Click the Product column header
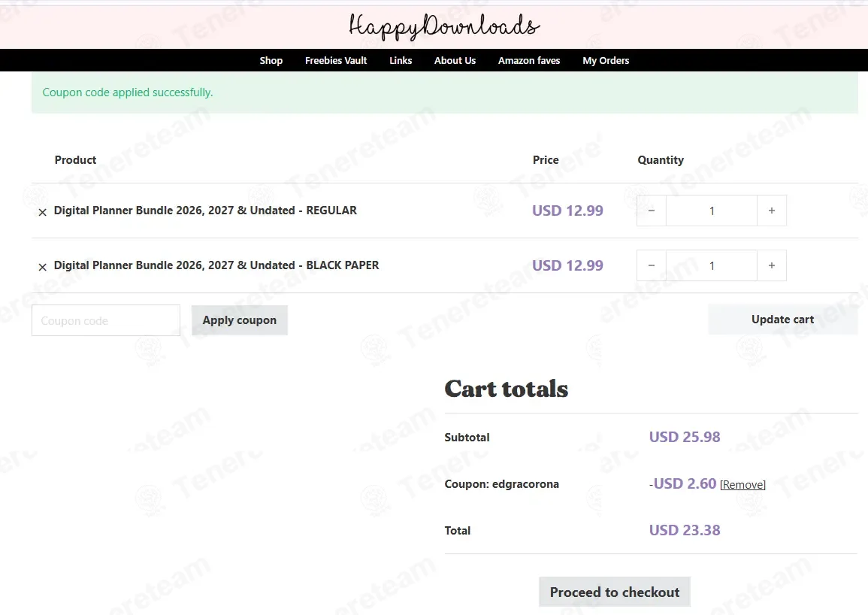Image resolution: width=868 pixels, height=615 pixels. [75, 160]
